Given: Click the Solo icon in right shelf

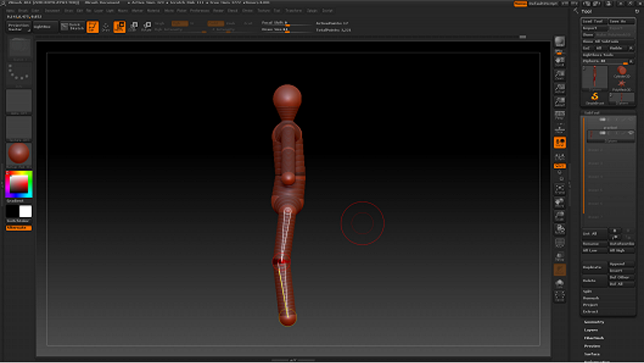Looking at the screenshot, I should coord(559,283).
